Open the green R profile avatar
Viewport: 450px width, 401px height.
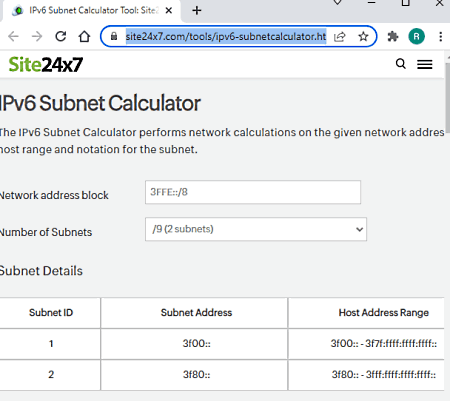(x=417, y=36)
